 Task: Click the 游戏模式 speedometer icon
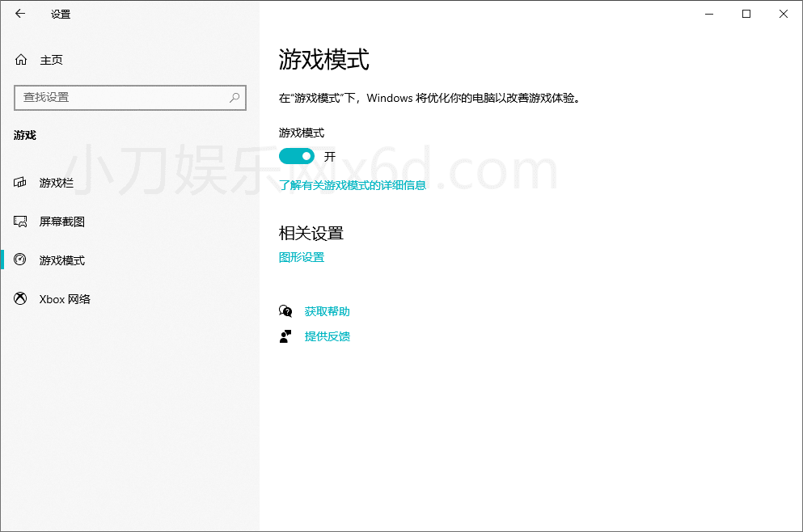[x=20, y=260]
